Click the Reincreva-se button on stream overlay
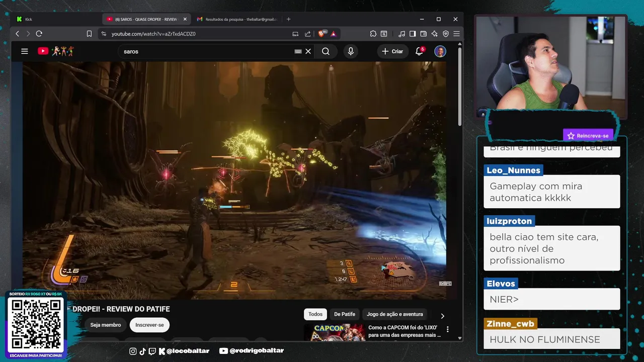644x362 pixels. 588,136
